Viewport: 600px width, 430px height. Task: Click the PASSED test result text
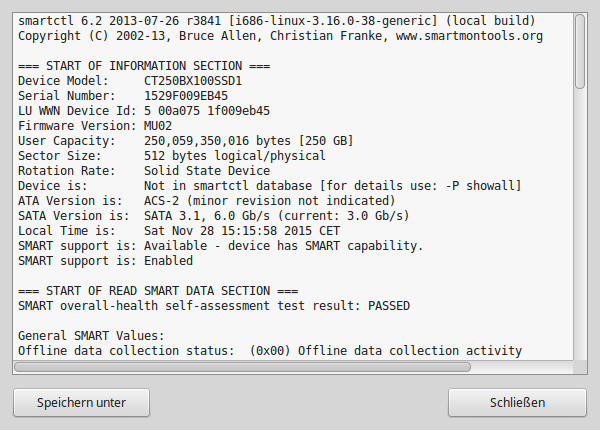coord(389,306)
